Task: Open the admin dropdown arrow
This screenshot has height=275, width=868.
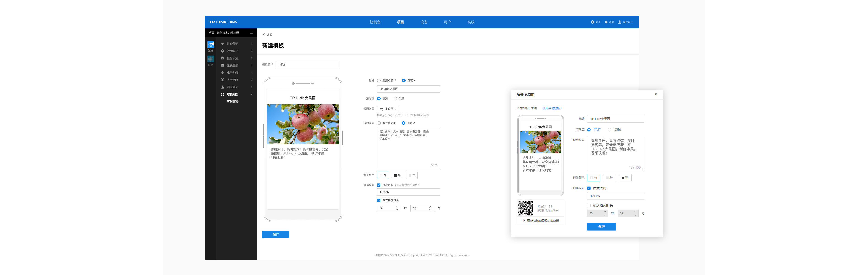Action: [x=632, y=22]
